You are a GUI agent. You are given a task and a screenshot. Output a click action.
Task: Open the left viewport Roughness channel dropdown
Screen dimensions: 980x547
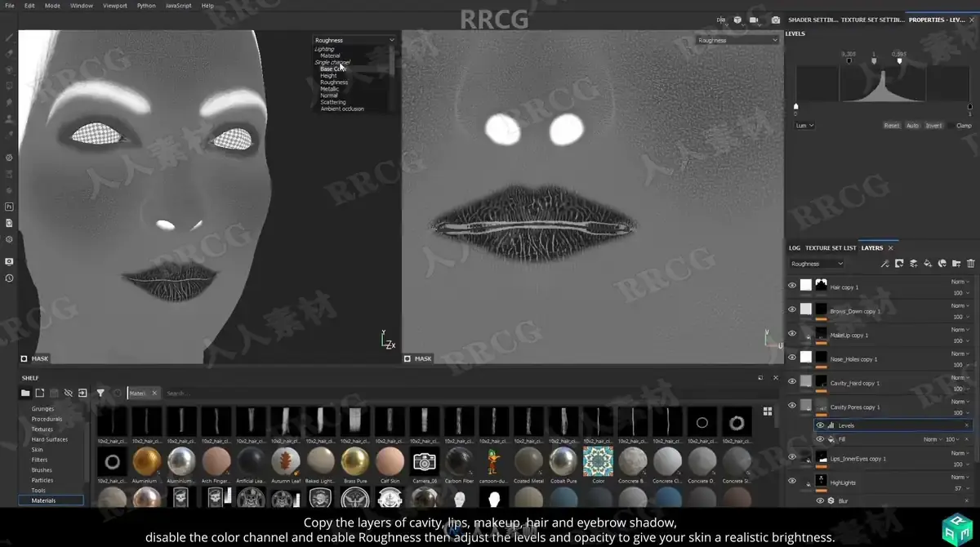coord(354,40)
